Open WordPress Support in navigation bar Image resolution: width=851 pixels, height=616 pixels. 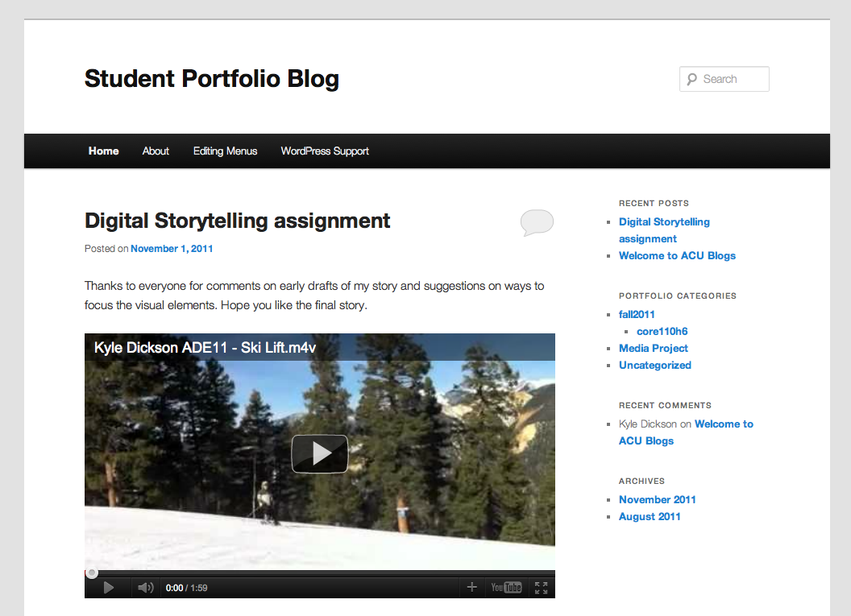click(325, 151)
